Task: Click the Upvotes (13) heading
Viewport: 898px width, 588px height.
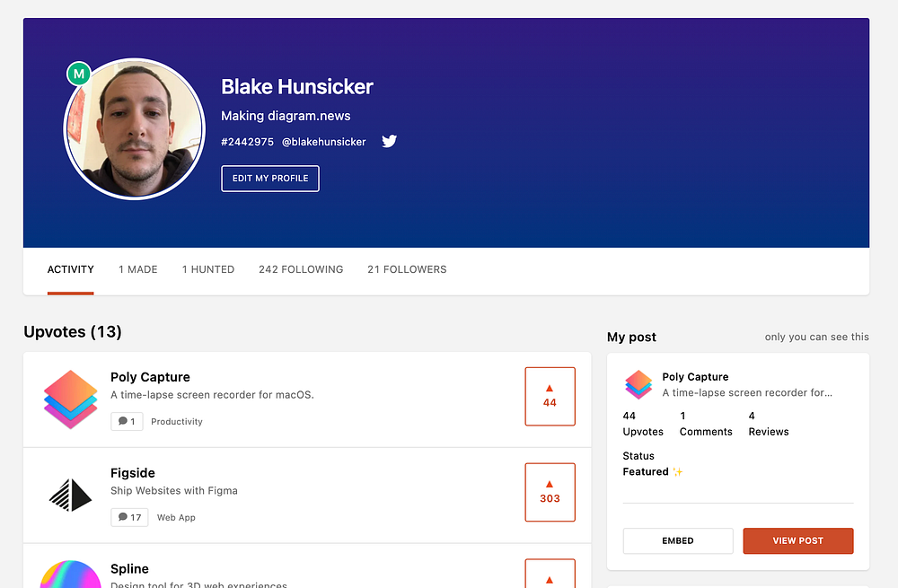Action: [x=73, y=332]
